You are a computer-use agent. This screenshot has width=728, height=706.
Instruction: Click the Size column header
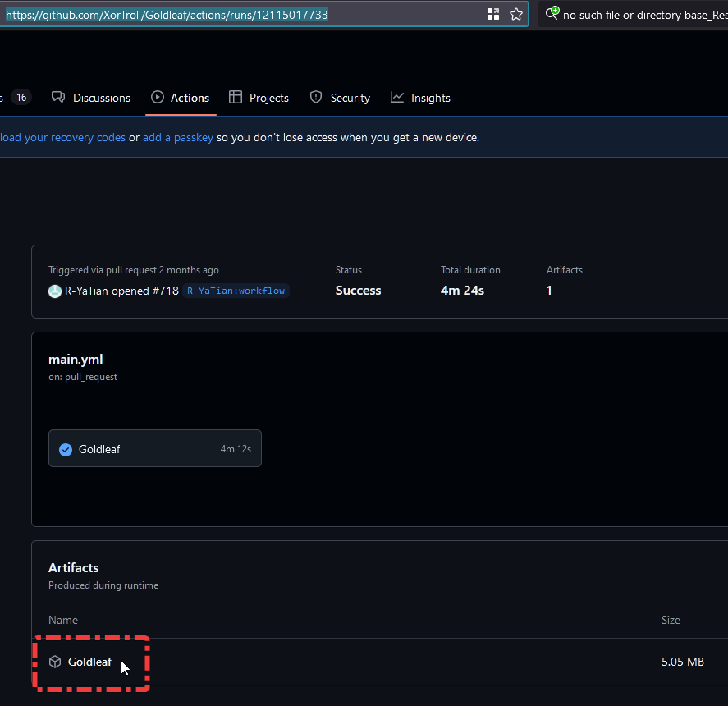pos(671,620)
